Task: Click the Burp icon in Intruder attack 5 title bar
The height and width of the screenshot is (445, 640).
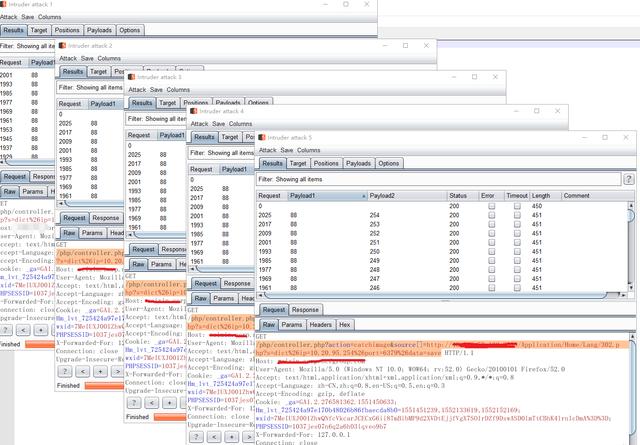Action: pos(262,137)
